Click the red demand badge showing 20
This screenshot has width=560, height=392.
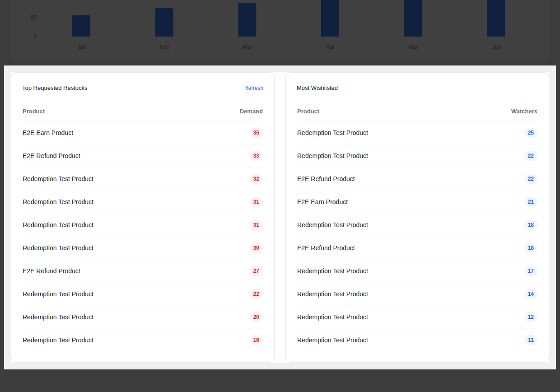(256, 317)
